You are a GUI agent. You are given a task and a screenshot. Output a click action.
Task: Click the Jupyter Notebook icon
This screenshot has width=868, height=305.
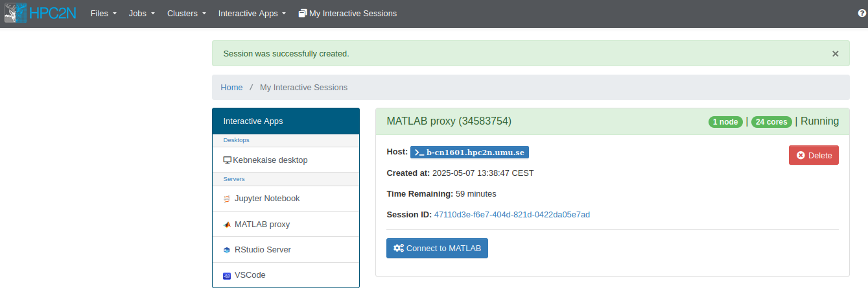click(227, 199)
